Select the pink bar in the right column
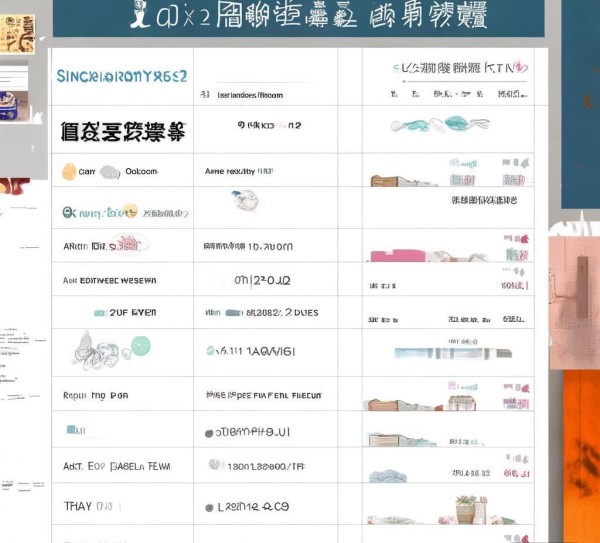This screenshot has height=543, width=600. pyautogui.click(x=398, y=256)
